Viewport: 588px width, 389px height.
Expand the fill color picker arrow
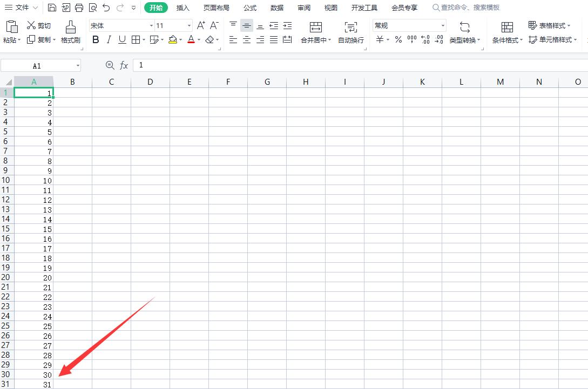coord(180,40)
